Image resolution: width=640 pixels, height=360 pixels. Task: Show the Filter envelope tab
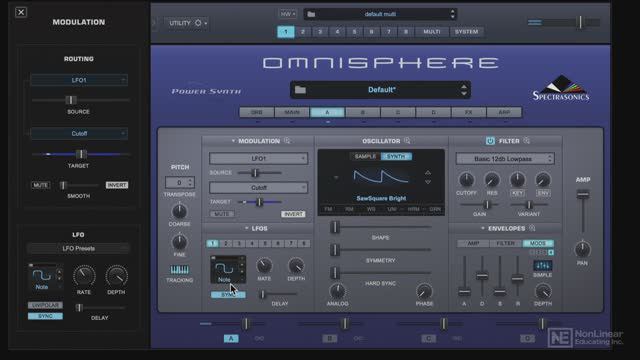click(505, 243)
